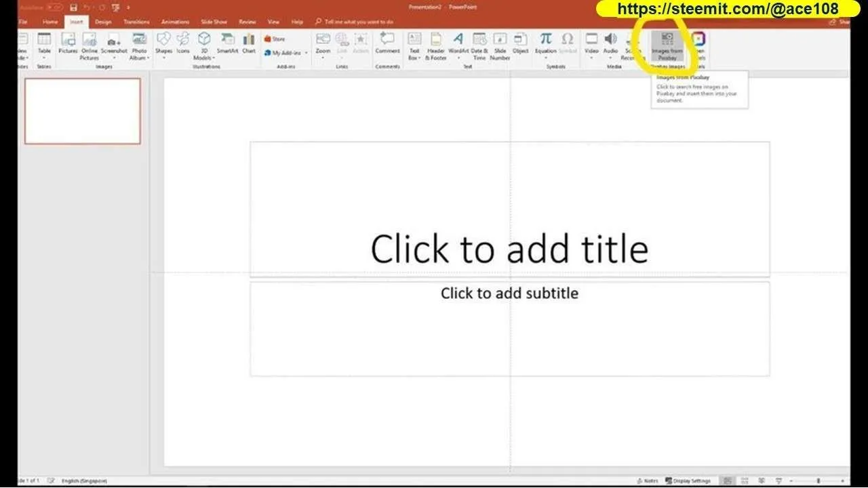868x488 pixels.
Task: Start presentation from beginning in quick access toolbar
Action: (115, 7)
